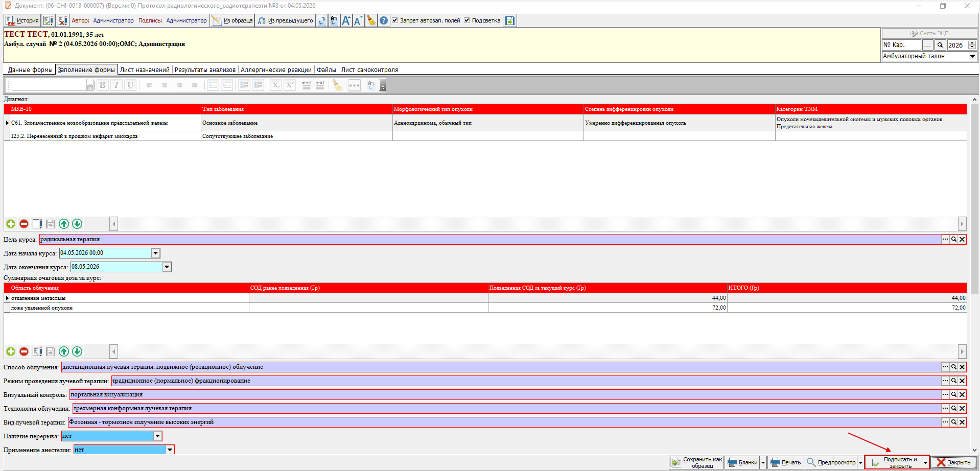Search card number with magnifier button
The height and width of the screenshot is (471, 980).
[940, 45]
